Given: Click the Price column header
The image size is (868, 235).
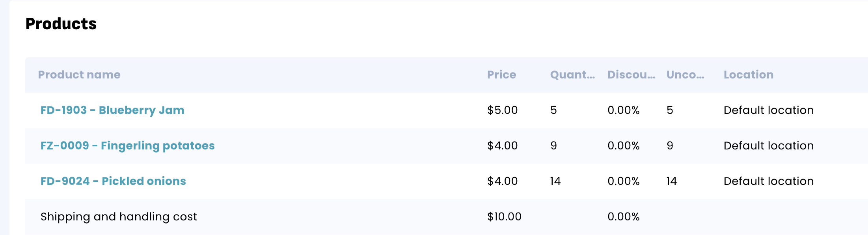Looking at the screenshot, I should click(x=501, y=75).
